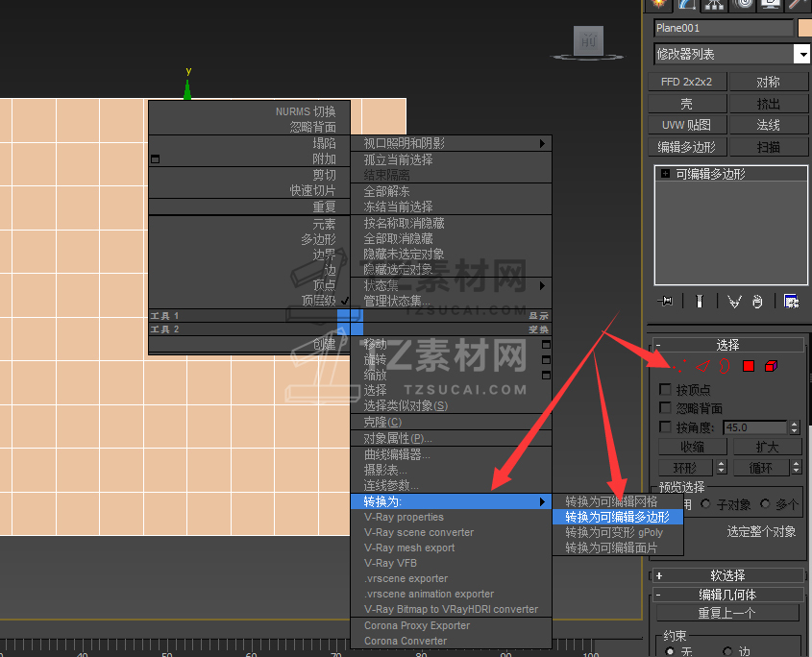The image size is (812, 657).
Task: Choose 转换为可编辑面片
Action: tap(618, 547)
